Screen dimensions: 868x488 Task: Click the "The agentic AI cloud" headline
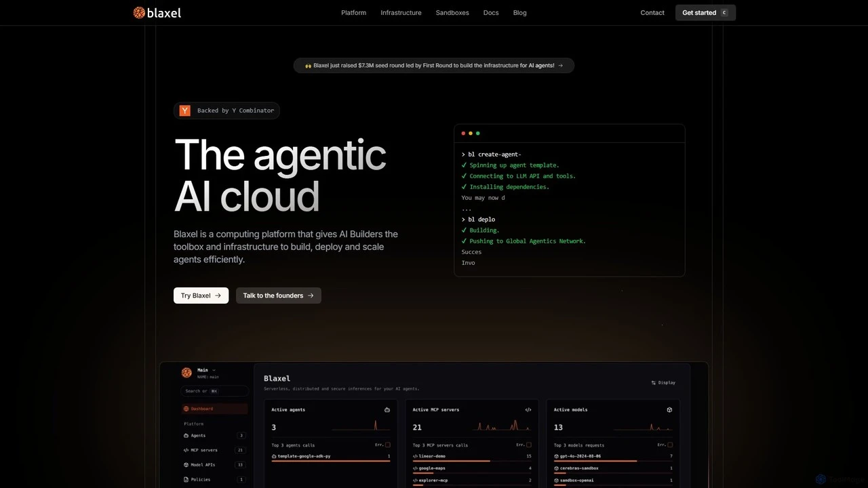[x=280, y=175]
